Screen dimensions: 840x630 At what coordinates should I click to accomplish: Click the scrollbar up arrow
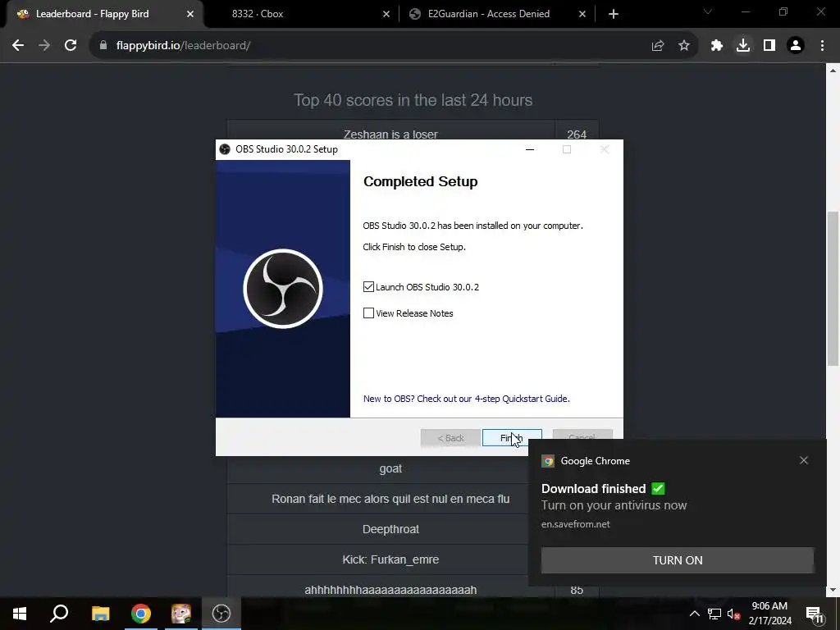point(833,70)
